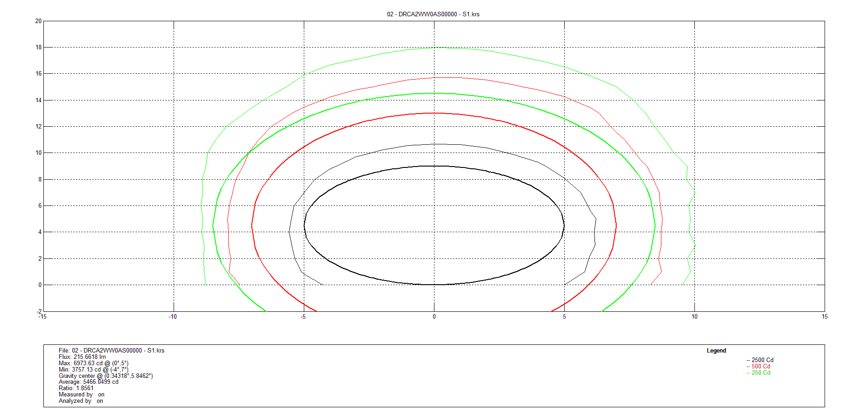This screenshot has height=415, width=868.
Task: Click the Legend heading
Action: [716, 351]
